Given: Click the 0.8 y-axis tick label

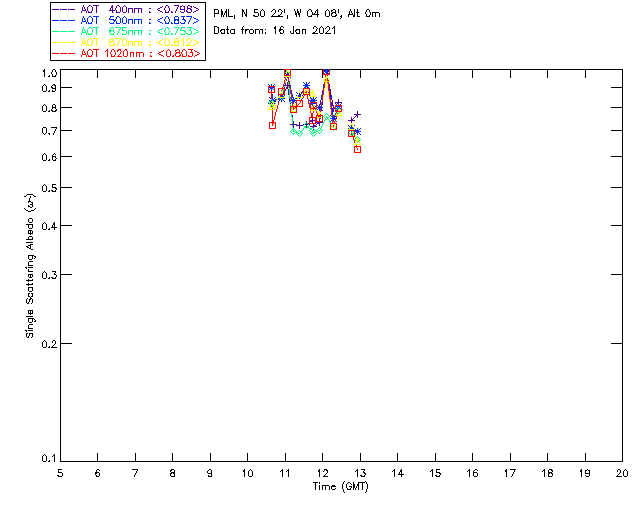Looking at the screenshot, I should pos(49,108).
